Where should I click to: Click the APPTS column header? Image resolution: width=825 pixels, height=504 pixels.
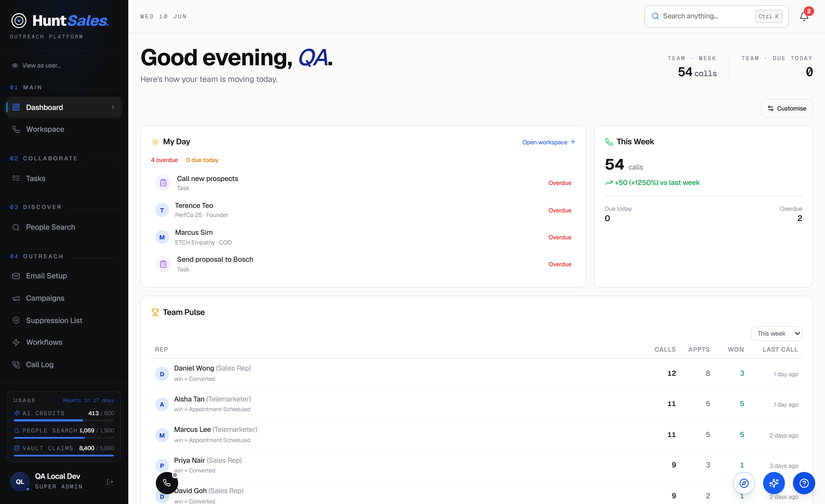point(699,349)
